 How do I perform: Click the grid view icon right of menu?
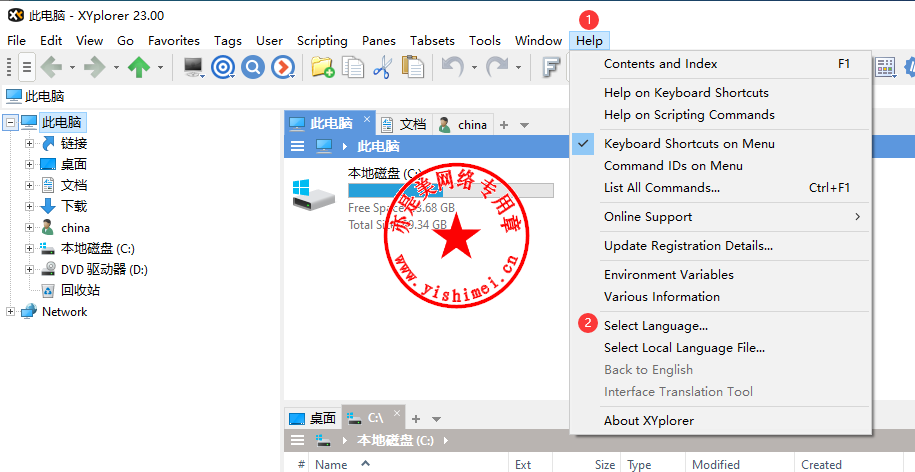click(885, 67)
